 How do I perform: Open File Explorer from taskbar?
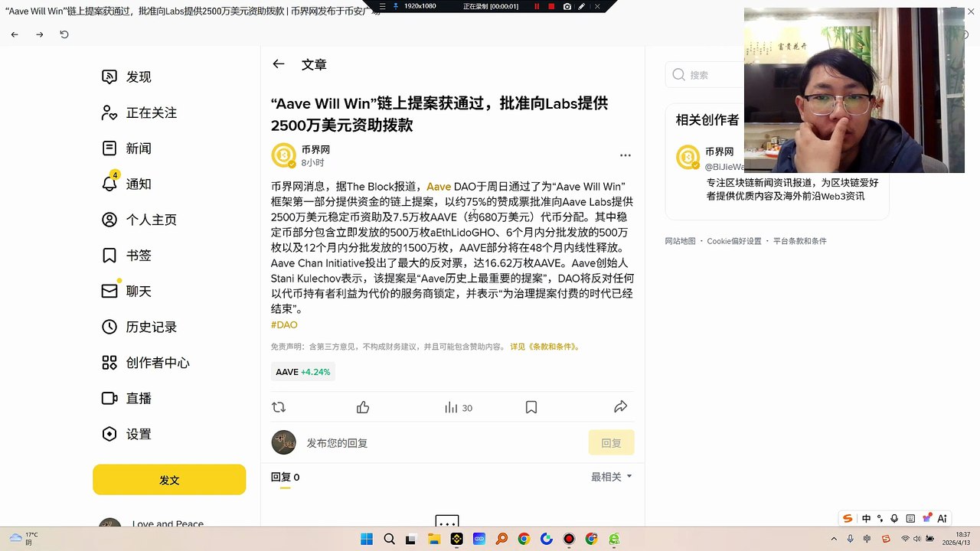coord(434,540)
